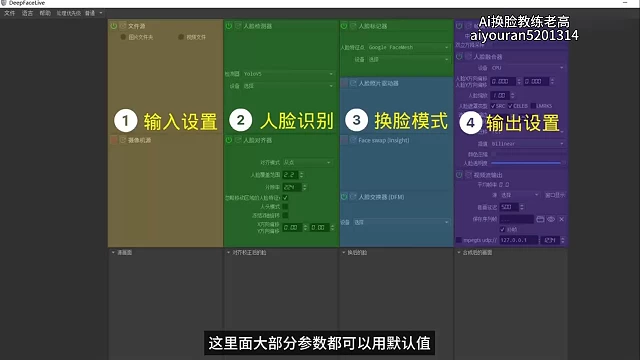Reset the 人脸标记器 settings icon
Viewport: 640px width, 360px height.
point(353,26)
